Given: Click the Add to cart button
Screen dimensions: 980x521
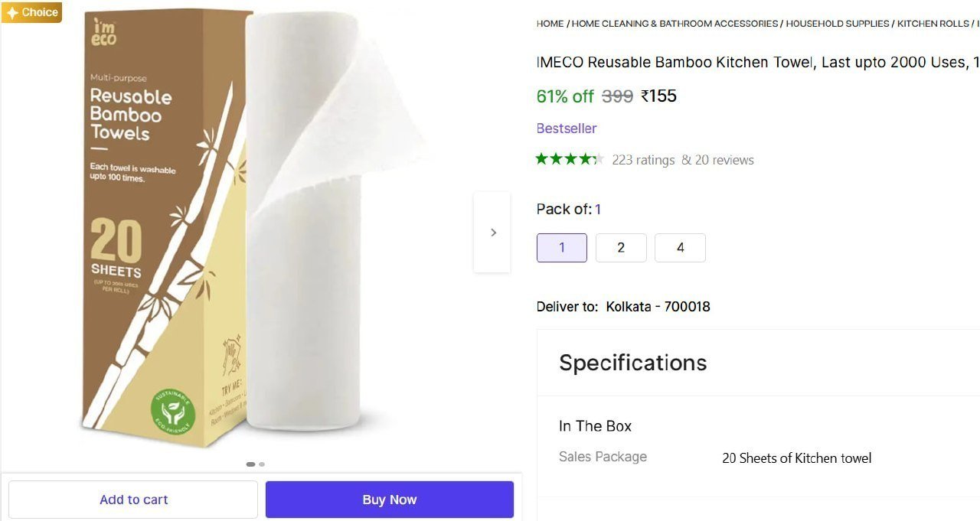Looking at the screenshot, I should tap(133, 500).
